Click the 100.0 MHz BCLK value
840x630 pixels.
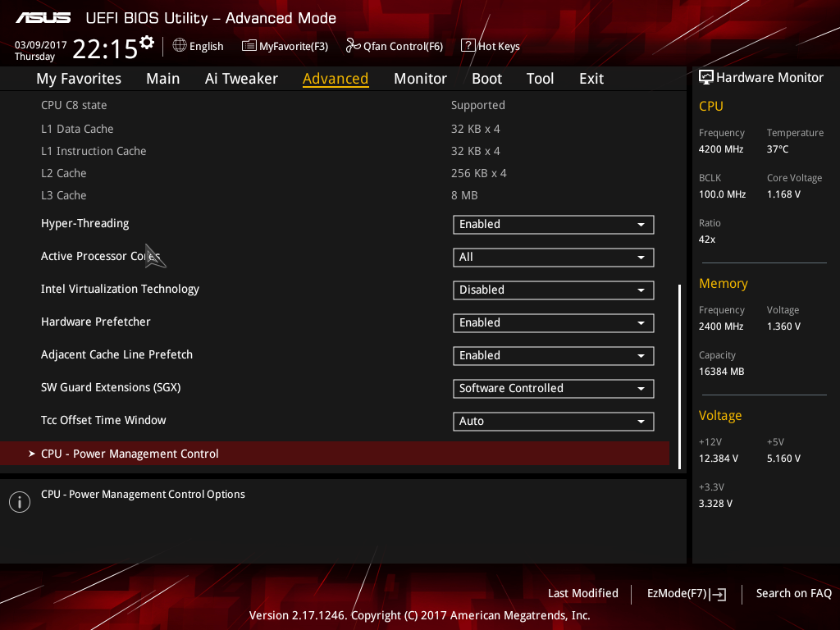click(722, 194)
